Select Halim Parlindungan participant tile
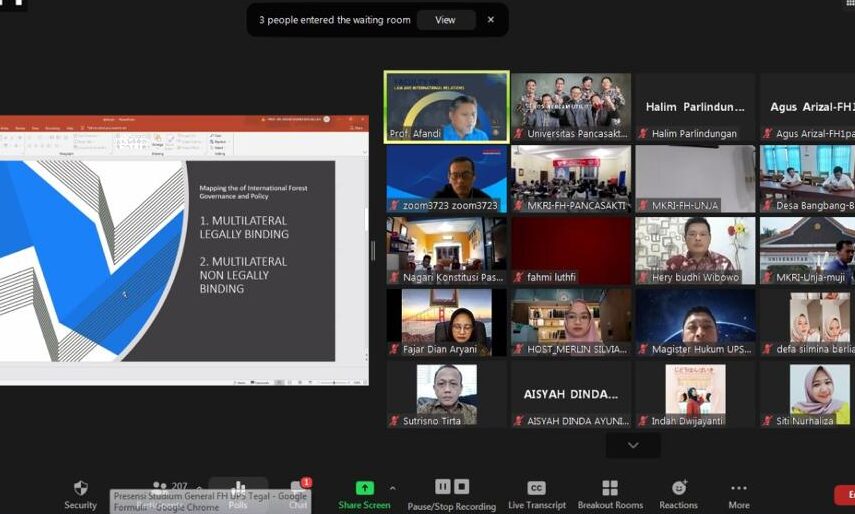The height and width of the screenshot is (514, 855). [x=695, y=107]
